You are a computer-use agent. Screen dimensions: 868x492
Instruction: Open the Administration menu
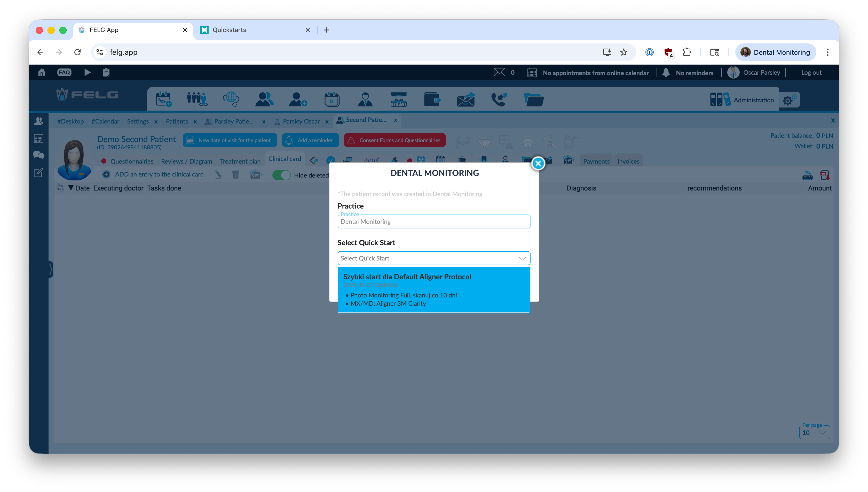742,100
